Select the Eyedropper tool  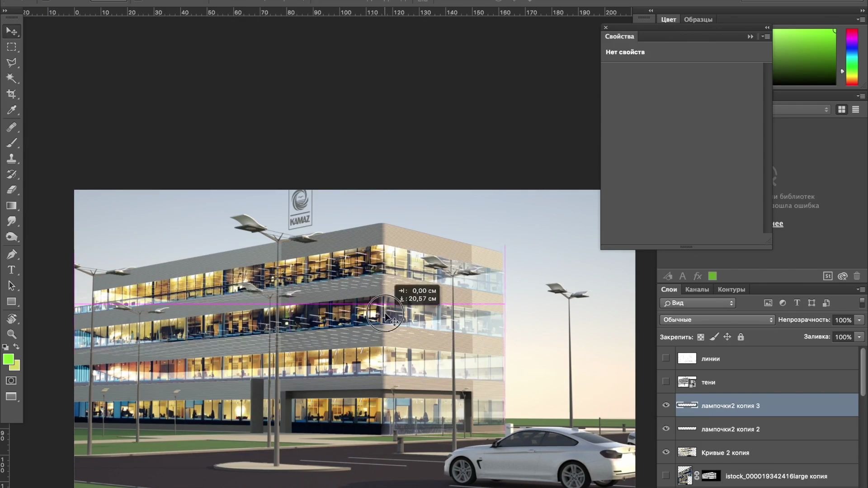click(12, 110)
